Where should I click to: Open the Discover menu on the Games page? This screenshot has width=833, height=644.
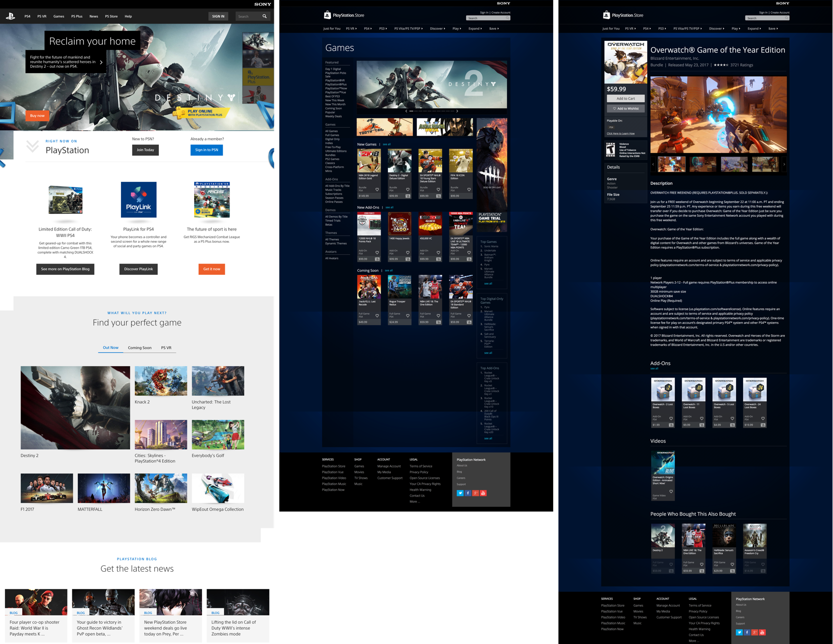437,29
